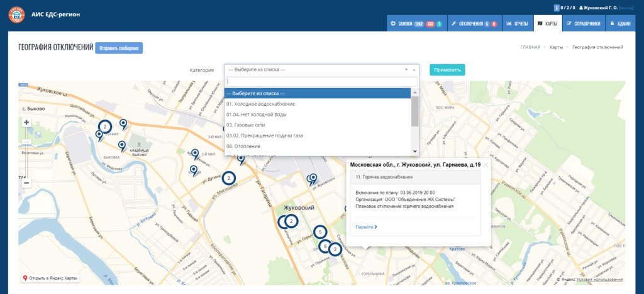This screenshot has width=644, height=294.
Task: Click the АИС ЕДС-регион logo icon
Action: tap(16, 15)
